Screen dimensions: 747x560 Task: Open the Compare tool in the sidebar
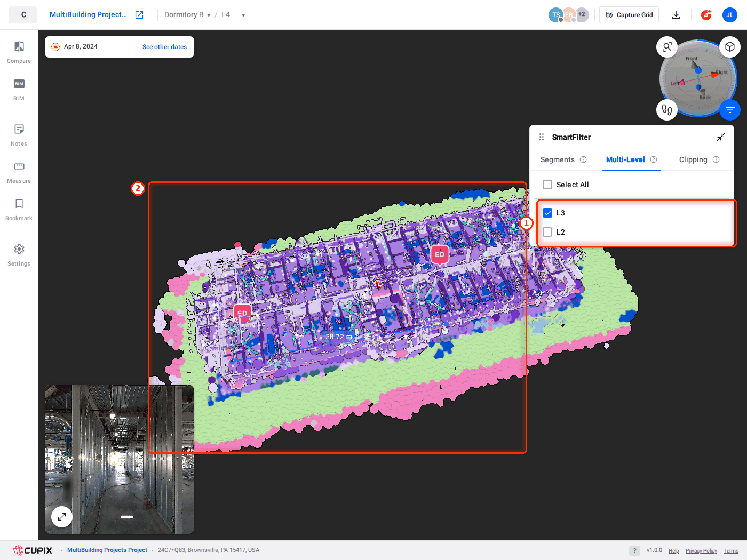(x=19, y=52)
